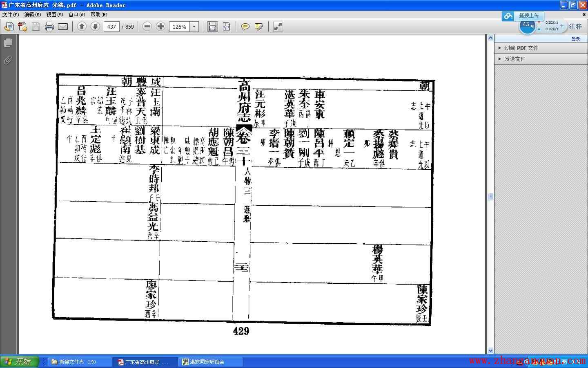The width and height of the screenshot is (588, 368).
Task: Open the 文件 menu
Action: [x=10, y=14]
